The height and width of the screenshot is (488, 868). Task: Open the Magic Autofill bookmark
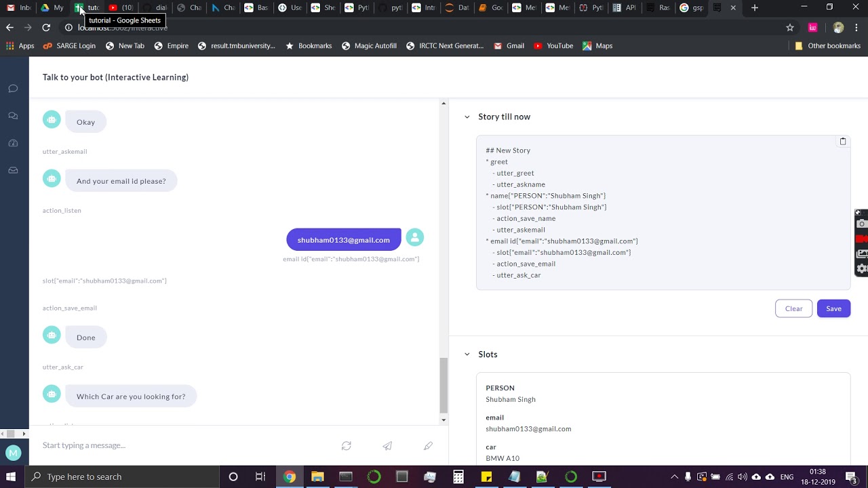[369, 46]
